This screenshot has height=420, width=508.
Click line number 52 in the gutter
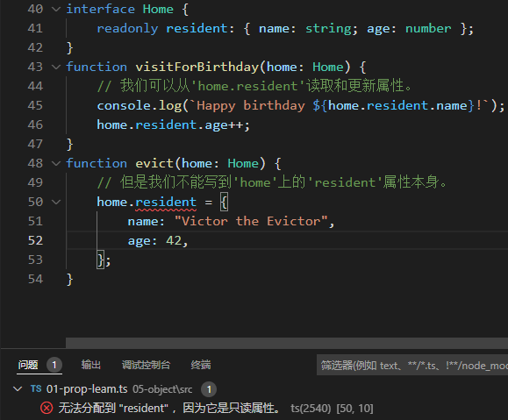pos(35,240)
